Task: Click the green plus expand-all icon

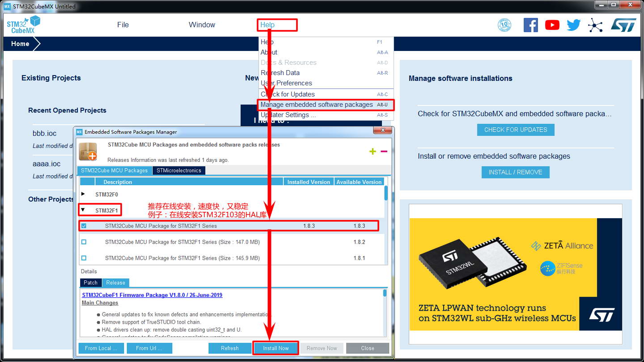Action: pyautogui.click(x=373, y=152)
